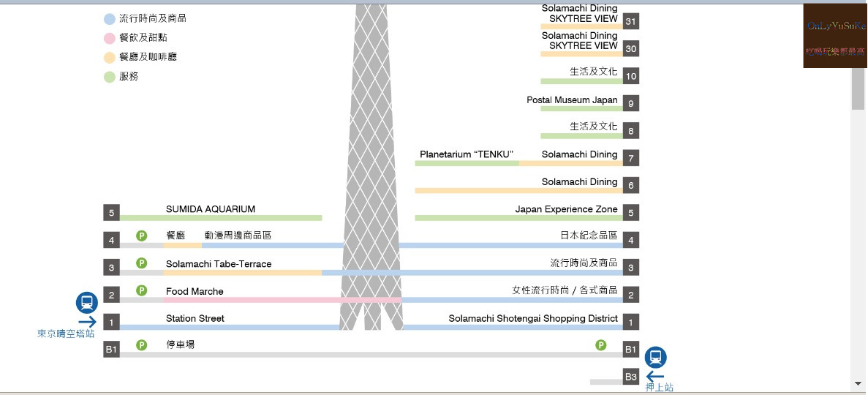The height and width of the screenshot is (395, 868).
Task: Click the OnLyVuSuRa thumbnail in the corner
Action: coord(834,36)
